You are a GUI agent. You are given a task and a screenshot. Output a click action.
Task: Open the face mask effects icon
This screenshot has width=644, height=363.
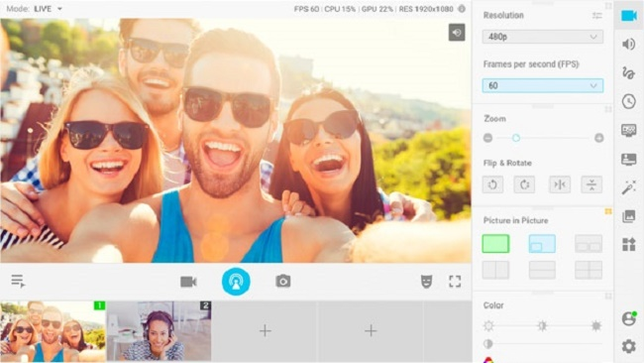click(426, 282)
